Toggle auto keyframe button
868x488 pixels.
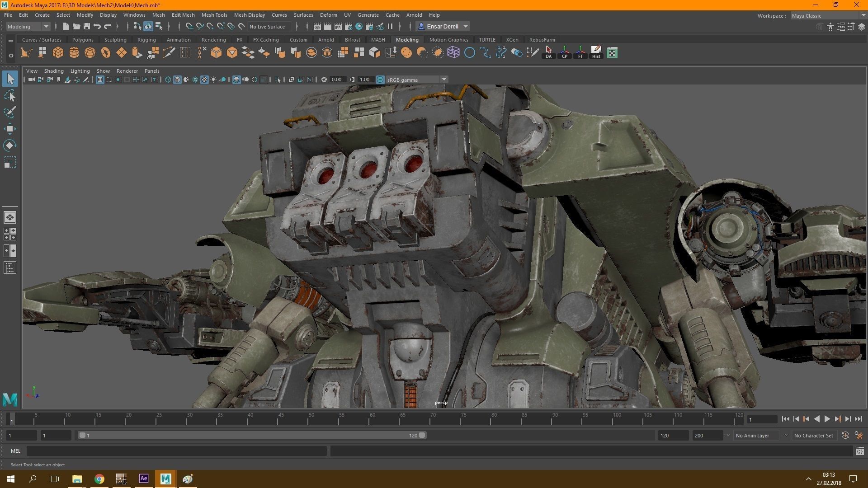pyautogui.click(x=845, y=435)
